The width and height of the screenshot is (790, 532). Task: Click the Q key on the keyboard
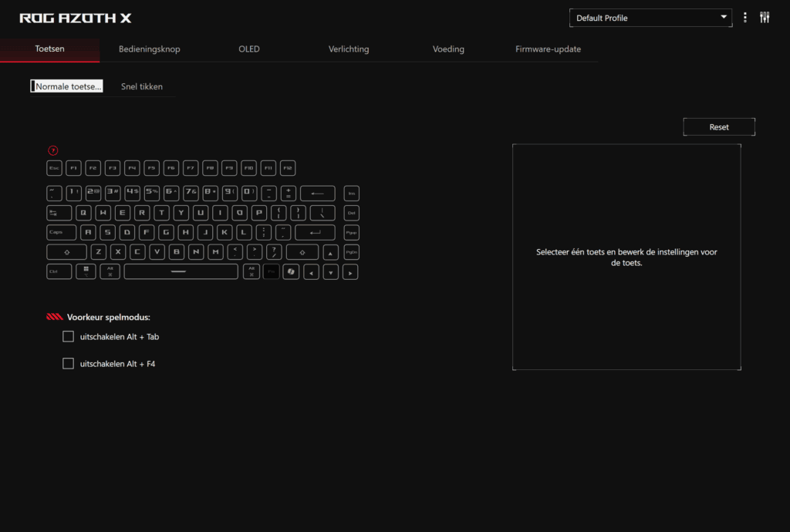tap(83, 213)
